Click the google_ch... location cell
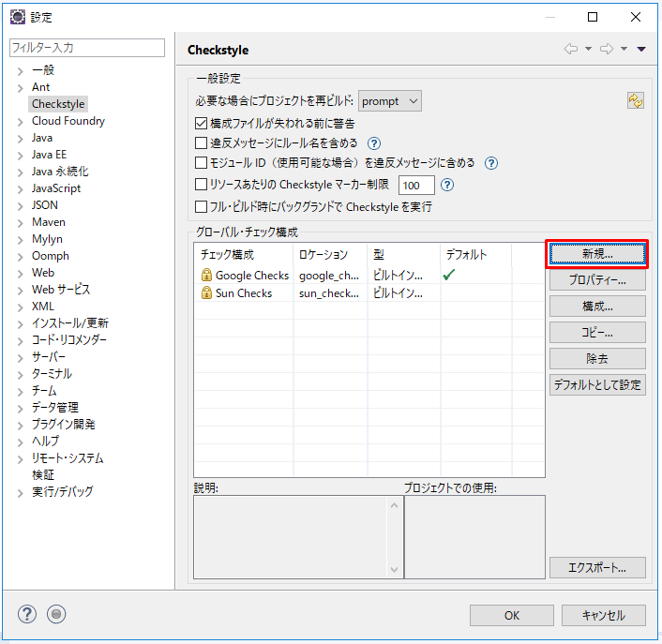662x644 pixels. 329,276
